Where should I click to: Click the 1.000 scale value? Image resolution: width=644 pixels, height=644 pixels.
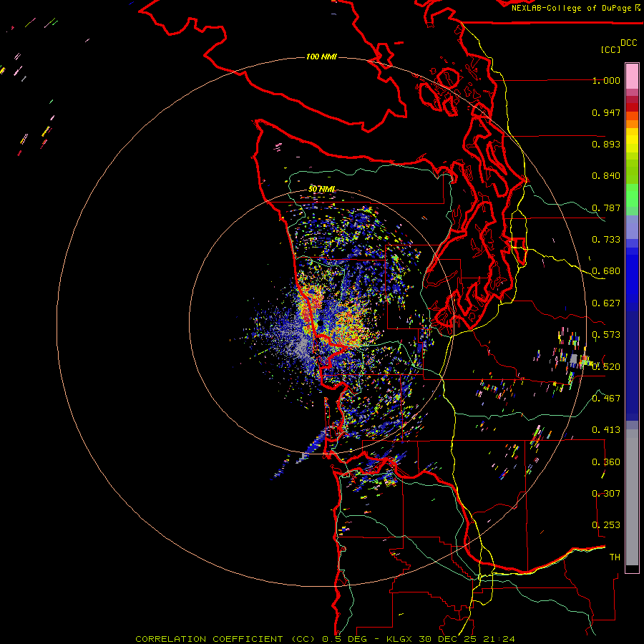606,80
